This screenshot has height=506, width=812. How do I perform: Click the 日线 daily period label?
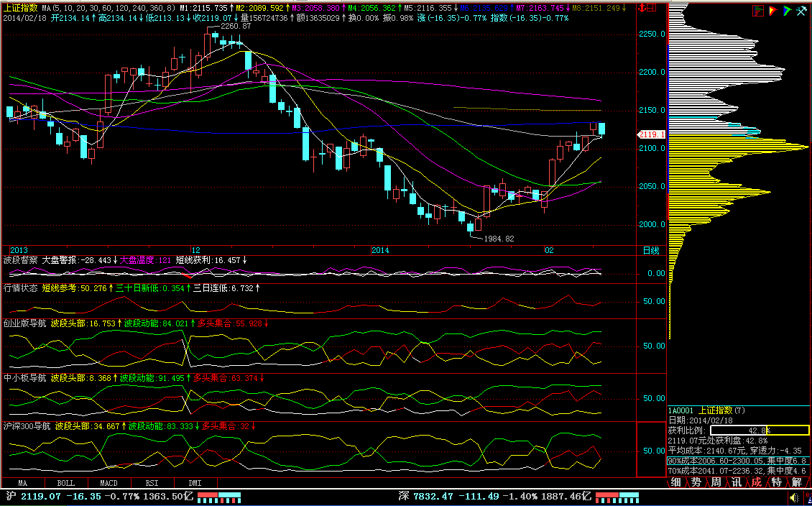point(650,250)
